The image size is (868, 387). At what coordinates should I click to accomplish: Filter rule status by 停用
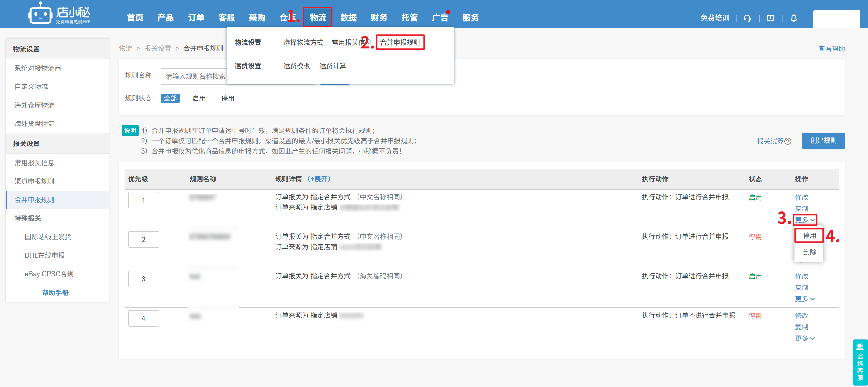[228, 98]
